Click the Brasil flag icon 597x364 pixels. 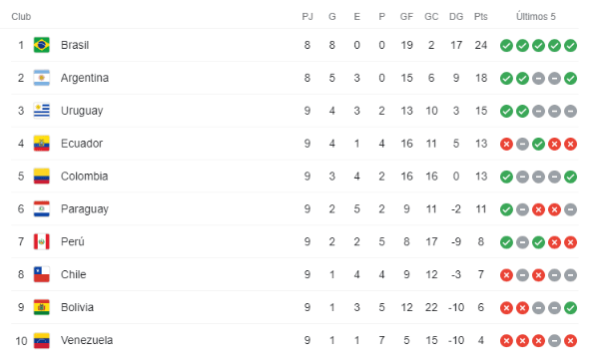(x=42, y=45)
